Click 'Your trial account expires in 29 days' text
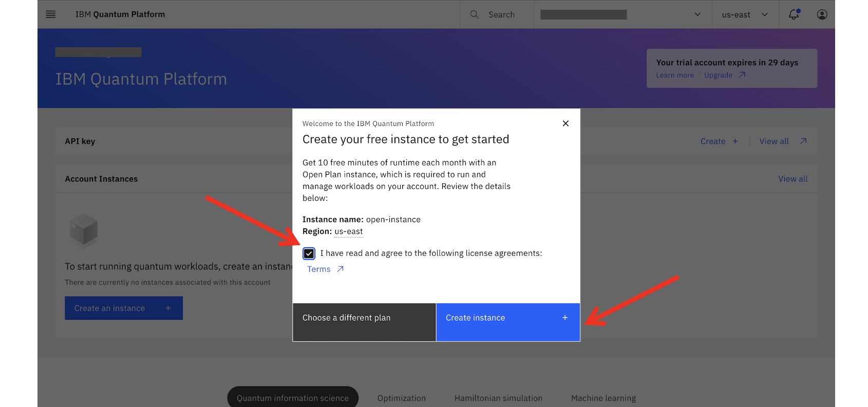Viewport: 868px width, 407px height. (727, 62)
